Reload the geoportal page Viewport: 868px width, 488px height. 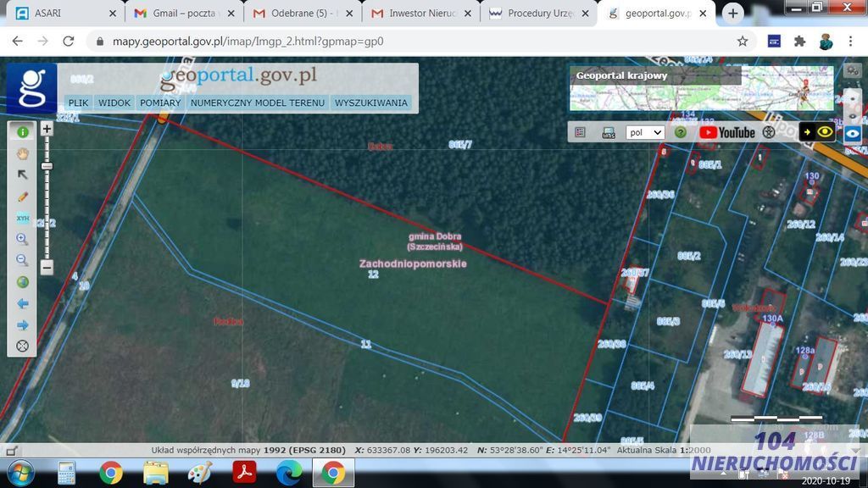coord(68,41)
